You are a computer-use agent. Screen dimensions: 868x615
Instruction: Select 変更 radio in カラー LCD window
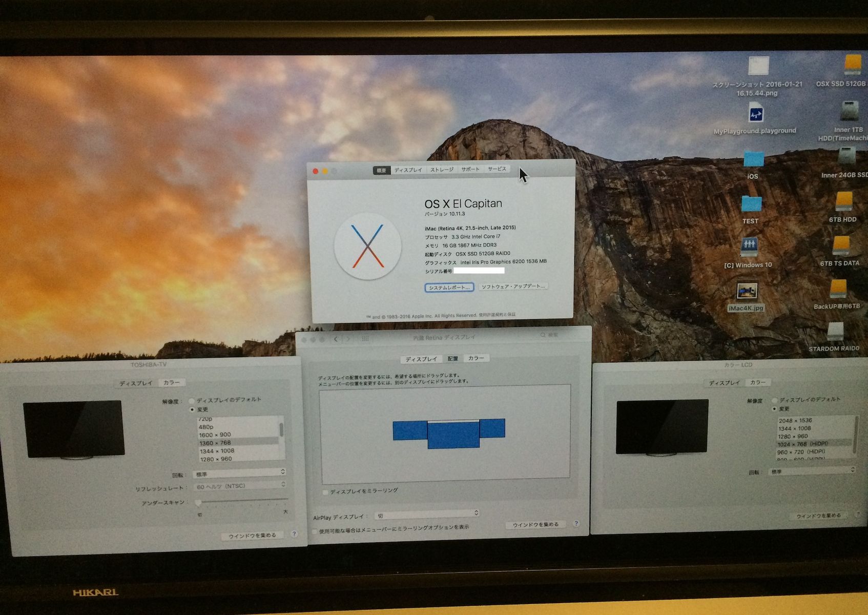pos(774,409)
